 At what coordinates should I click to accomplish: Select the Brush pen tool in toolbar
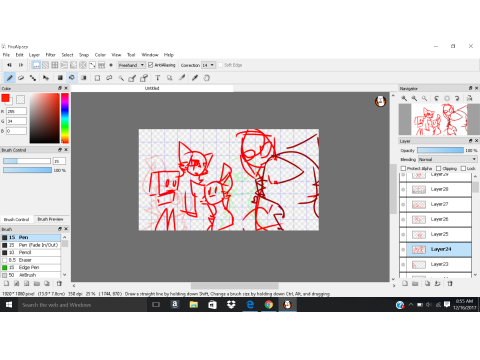(x=9, y=78)
